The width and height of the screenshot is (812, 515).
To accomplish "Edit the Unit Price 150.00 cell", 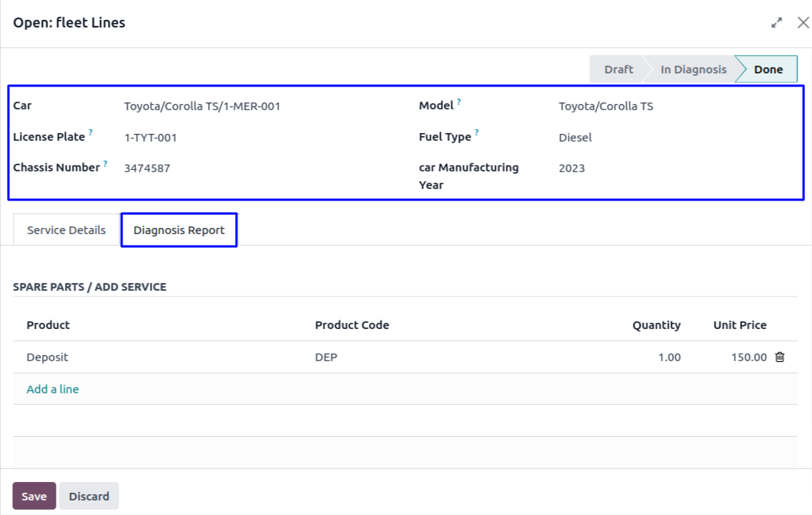I will coord(748,357).
